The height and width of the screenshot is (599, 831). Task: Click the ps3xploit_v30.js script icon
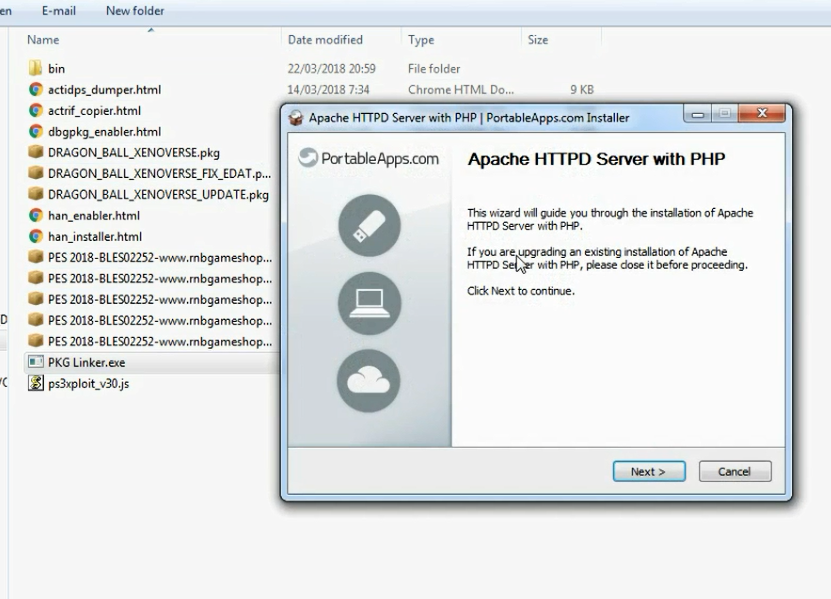(36, 383)
